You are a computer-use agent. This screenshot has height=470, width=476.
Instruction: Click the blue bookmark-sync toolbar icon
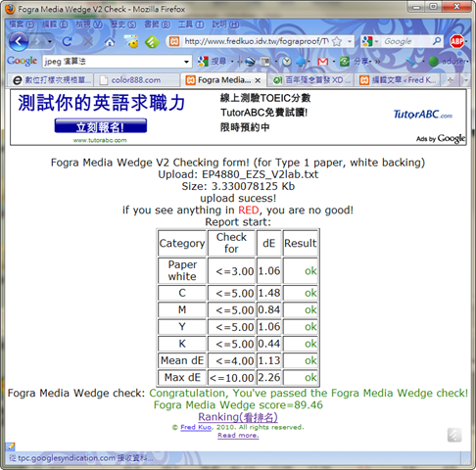tap(302, 62)
